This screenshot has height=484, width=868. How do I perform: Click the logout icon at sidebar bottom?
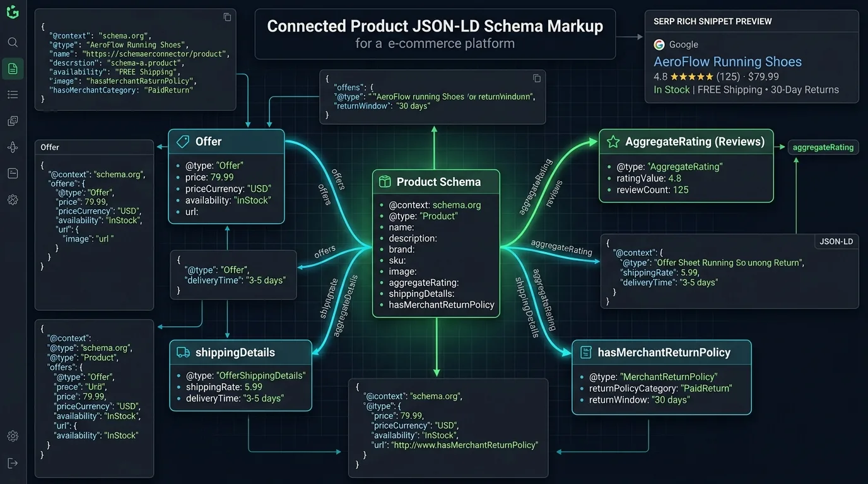(x=13, y=463)
